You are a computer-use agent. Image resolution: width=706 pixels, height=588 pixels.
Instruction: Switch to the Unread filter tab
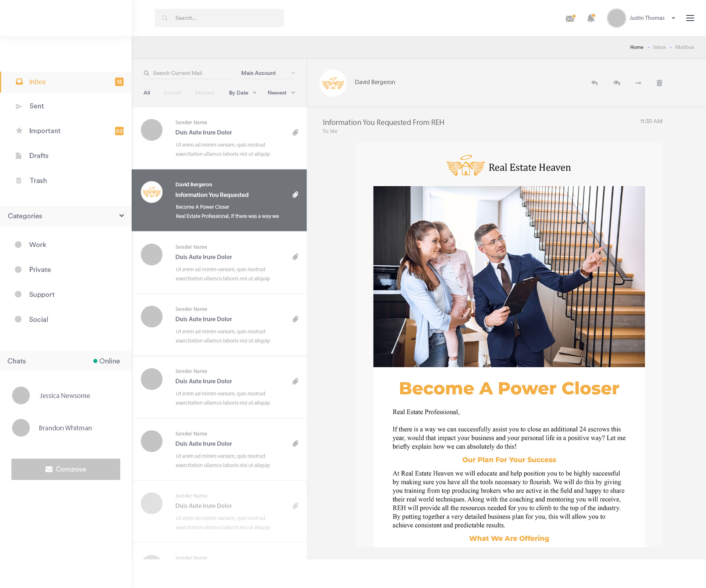coord(172,93)
